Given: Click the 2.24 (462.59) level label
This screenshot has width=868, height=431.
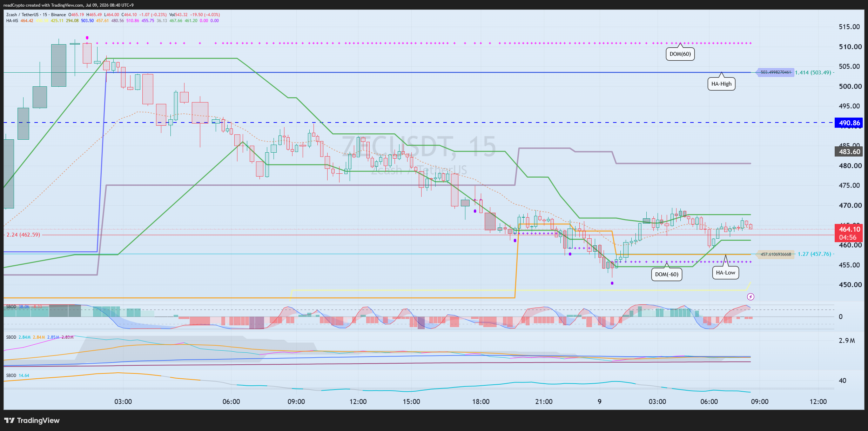Looking at the screenshot, I should coord(23,234).
